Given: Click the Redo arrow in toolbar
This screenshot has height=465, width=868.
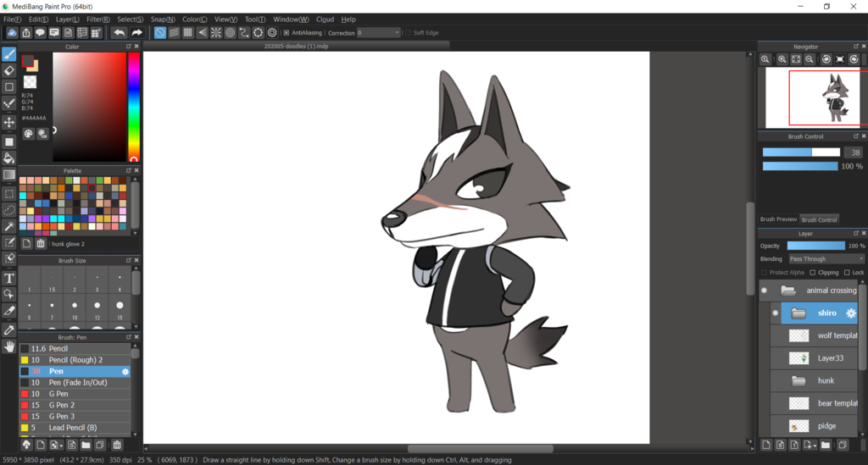Looking at the screenshot, I should pos(136,33).
